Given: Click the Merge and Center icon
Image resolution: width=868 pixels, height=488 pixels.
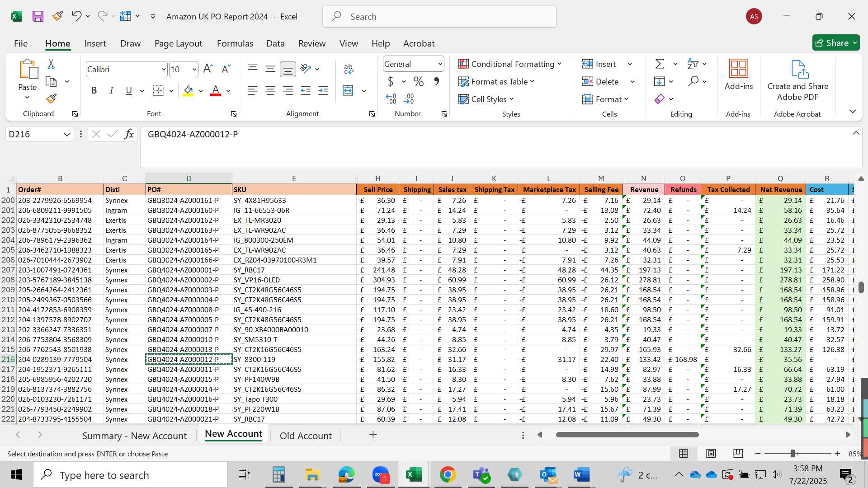Looking at the screenshot, I should (348, 91).
